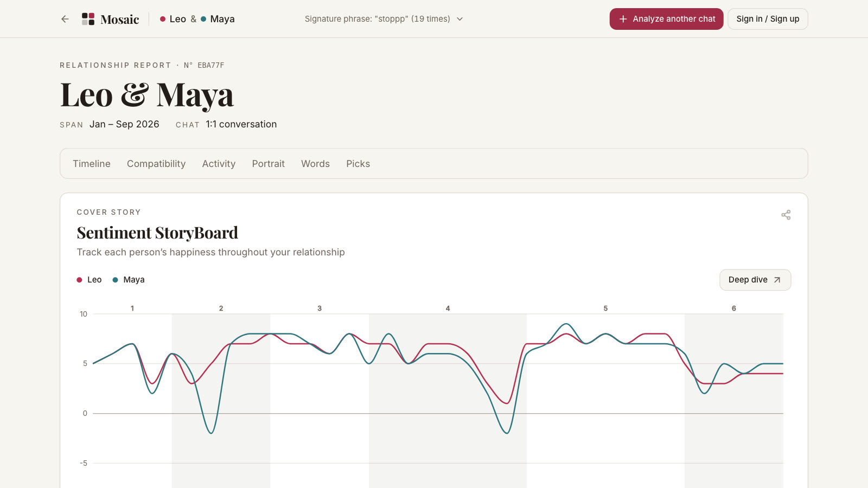Click the Sentiment StoryBoard heading
The width and height of the screenshot is (868, 488).
(157, 233)
